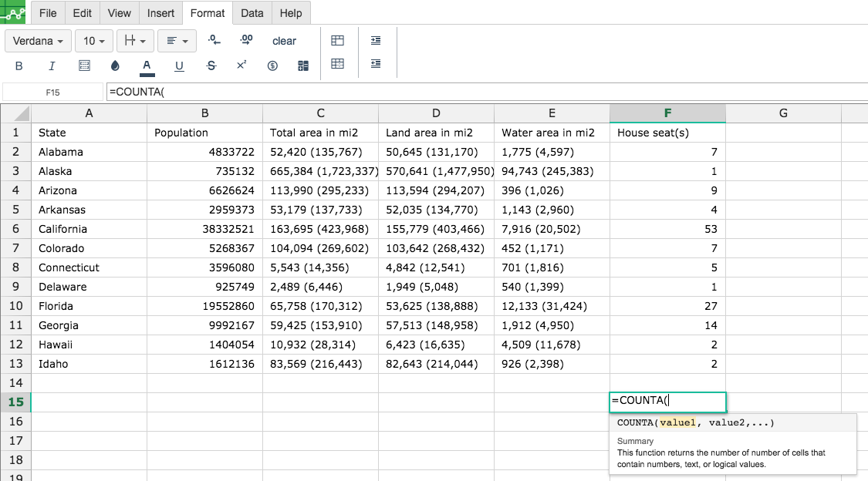Open the text alignment dropdown
This screenshot has width=868, height=481.
[177, 41]
